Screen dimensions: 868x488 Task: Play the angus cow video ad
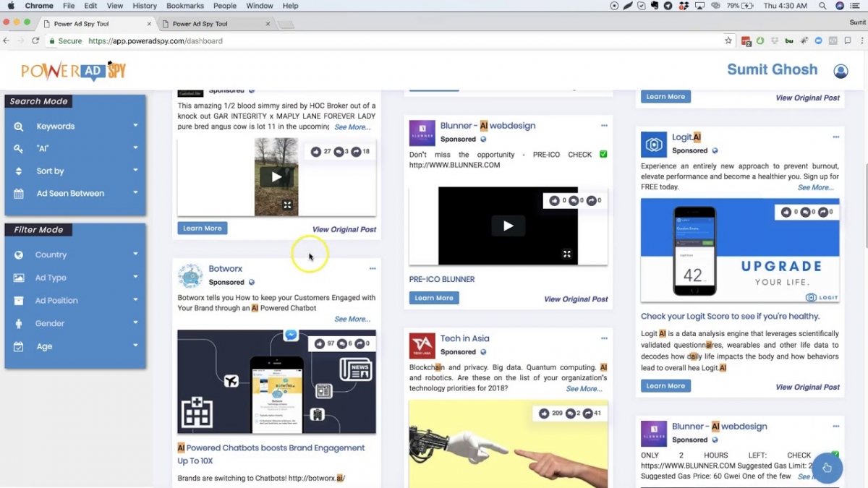276,176
